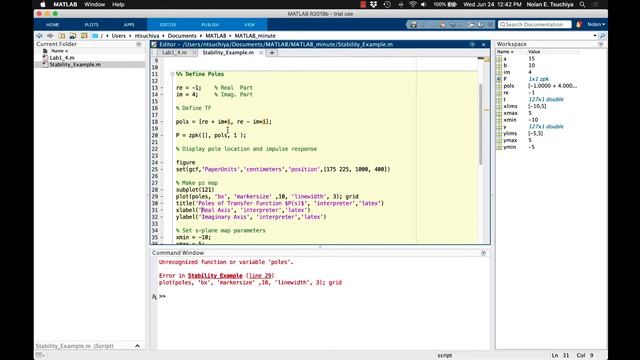Image resolution: width=640 pixels, height=360 pixels.
Task: Click the Stability_Example error link
Action: pos(215,276)
